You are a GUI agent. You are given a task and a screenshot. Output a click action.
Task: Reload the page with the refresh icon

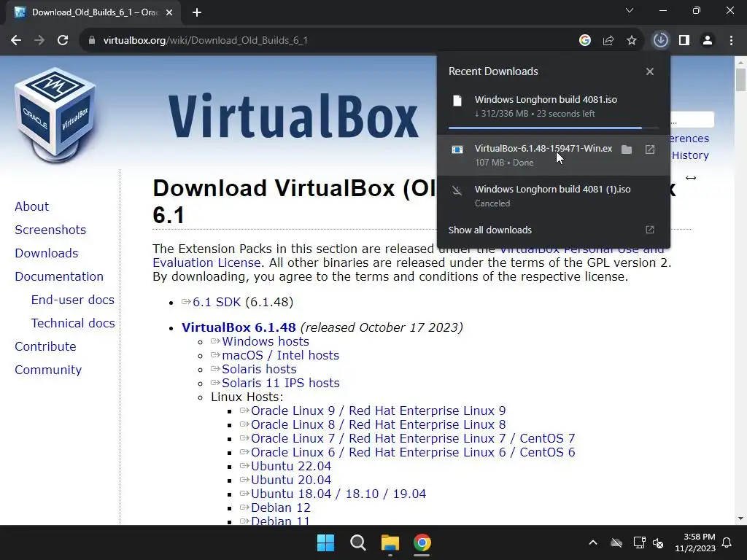[63, 41]
